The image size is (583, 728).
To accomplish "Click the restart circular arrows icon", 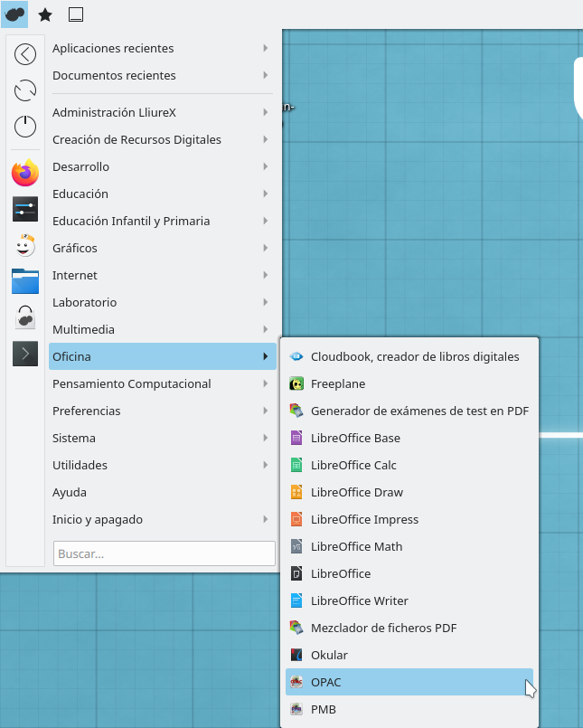I will pos(25,90).
